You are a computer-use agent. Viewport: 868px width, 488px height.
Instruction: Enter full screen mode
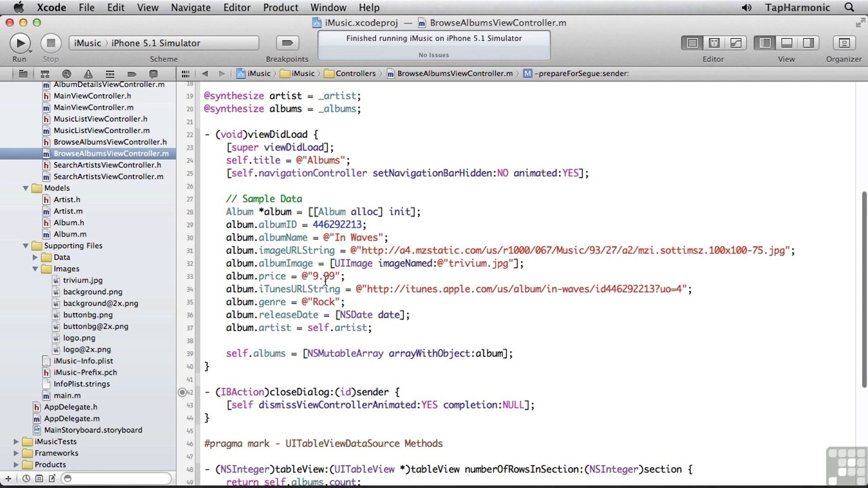[860, 23]
